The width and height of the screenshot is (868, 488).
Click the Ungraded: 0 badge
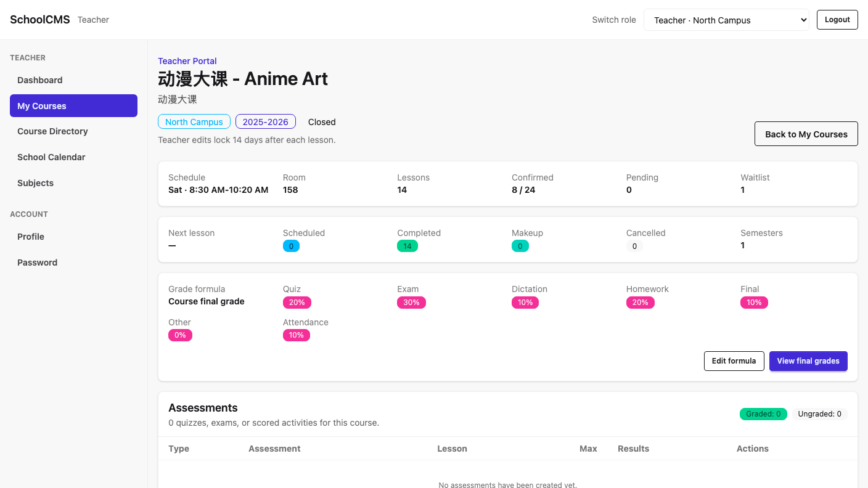[x=819, y=414]
